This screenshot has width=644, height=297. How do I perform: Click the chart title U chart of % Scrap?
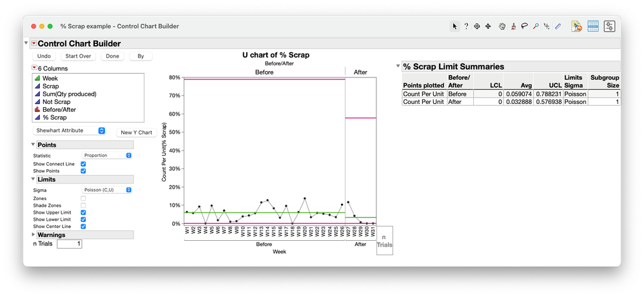click(276, 55)
